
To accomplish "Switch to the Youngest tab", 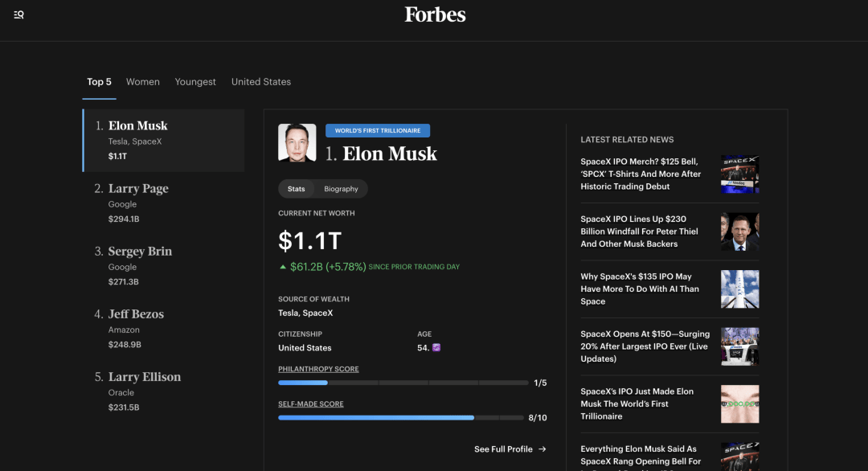I will tap(195, 82).
